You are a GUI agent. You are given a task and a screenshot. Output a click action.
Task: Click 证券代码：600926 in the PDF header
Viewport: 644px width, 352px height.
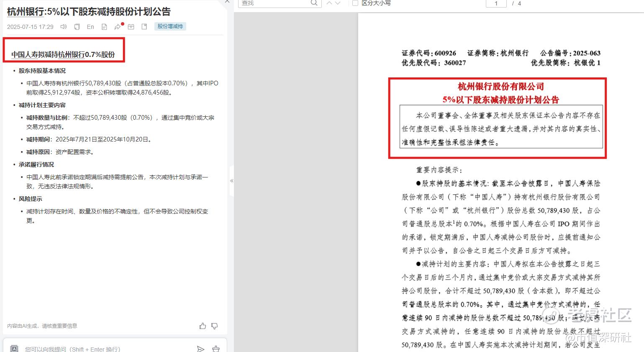[429, 53]
